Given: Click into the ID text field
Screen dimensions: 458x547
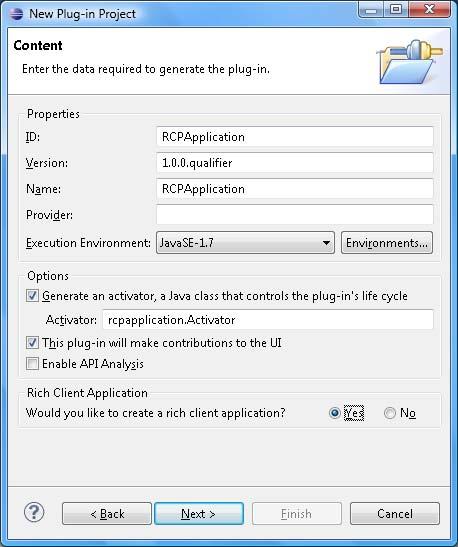Looking at the screenshot, I should 295,137.
